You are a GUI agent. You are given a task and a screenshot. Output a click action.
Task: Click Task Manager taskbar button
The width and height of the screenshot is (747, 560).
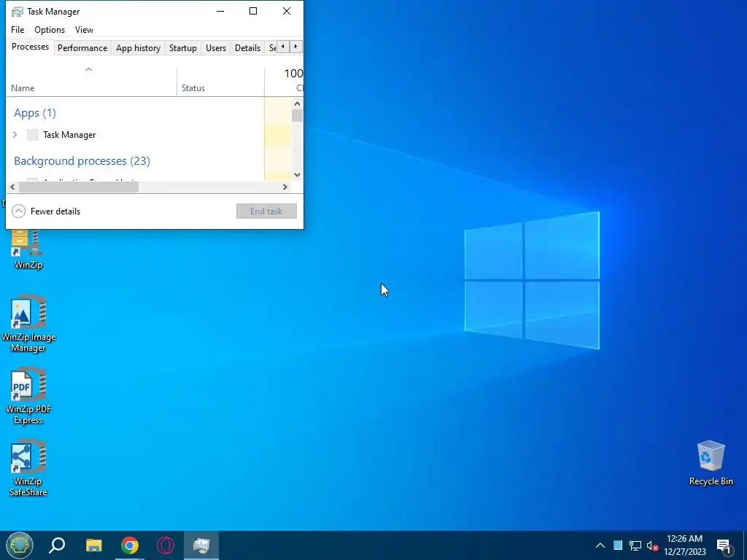click(x=201, y=545)
